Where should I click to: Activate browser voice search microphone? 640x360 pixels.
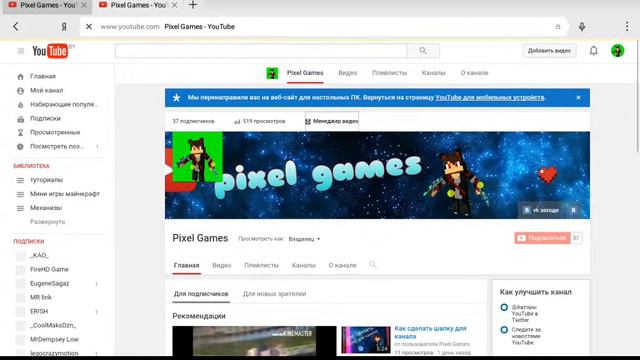(x=582, y=27)
